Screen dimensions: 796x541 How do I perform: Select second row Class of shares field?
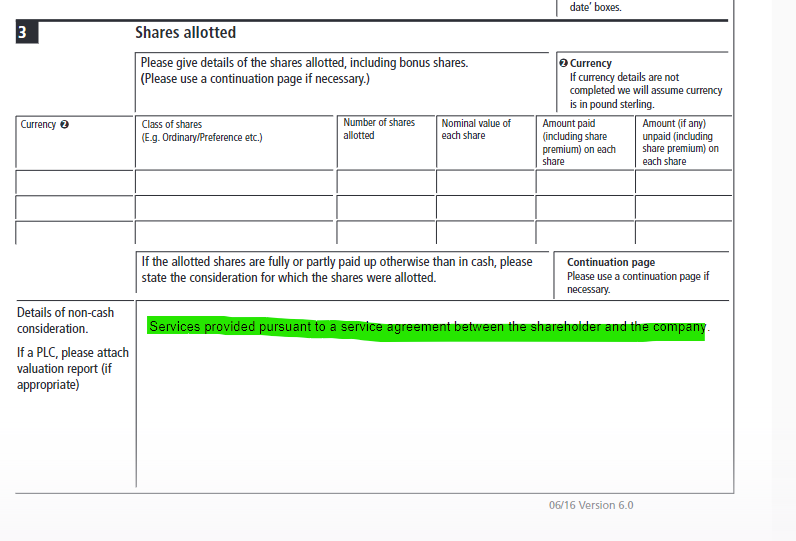[x=235, y=207]
